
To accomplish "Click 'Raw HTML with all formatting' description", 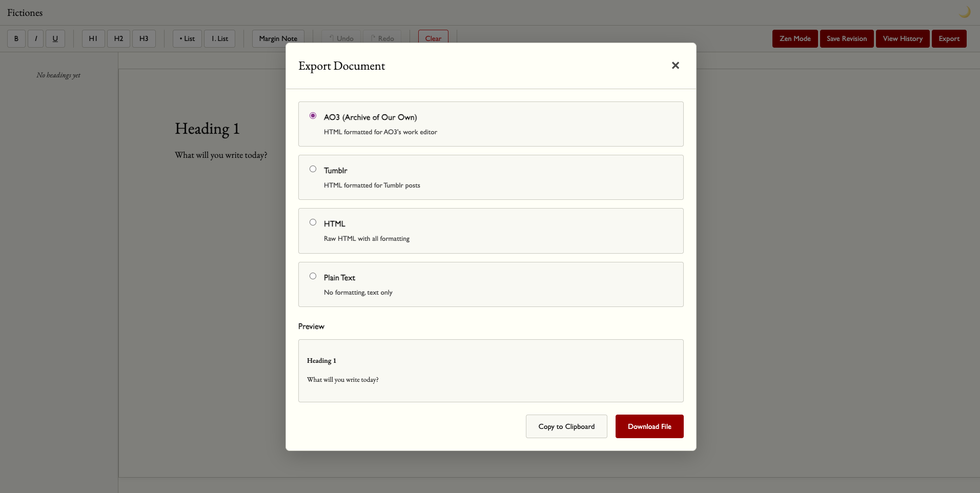I will (x=366, y=239).
